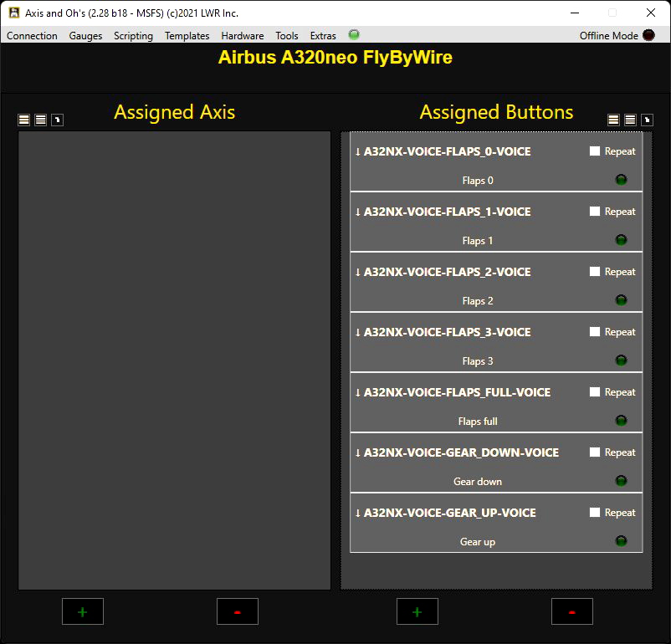Select the A32NX-VOICE-FLAPS_1-VOICE assignment

tap(496, 222)
